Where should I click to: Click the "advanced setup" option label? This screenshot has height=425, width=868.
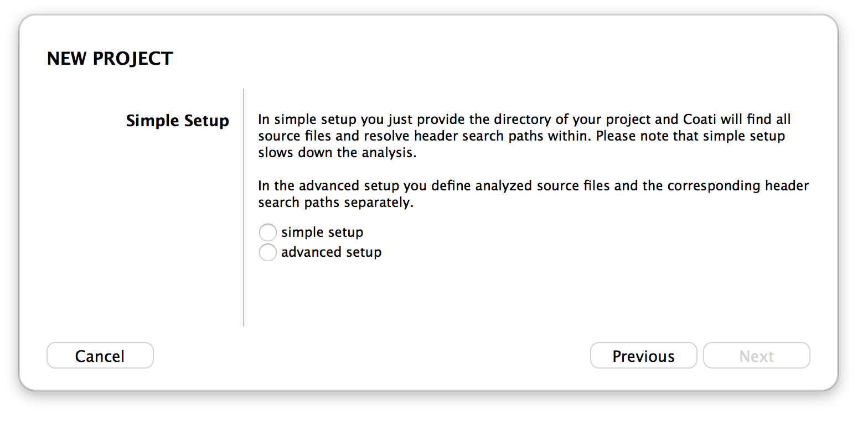[x=331, y=252]
